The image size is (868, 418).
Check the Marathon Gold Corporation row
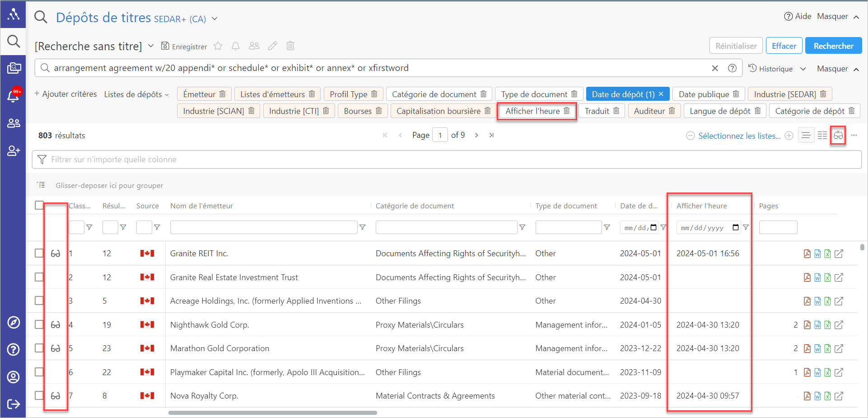pyautogui.click(x=39, y=348)
